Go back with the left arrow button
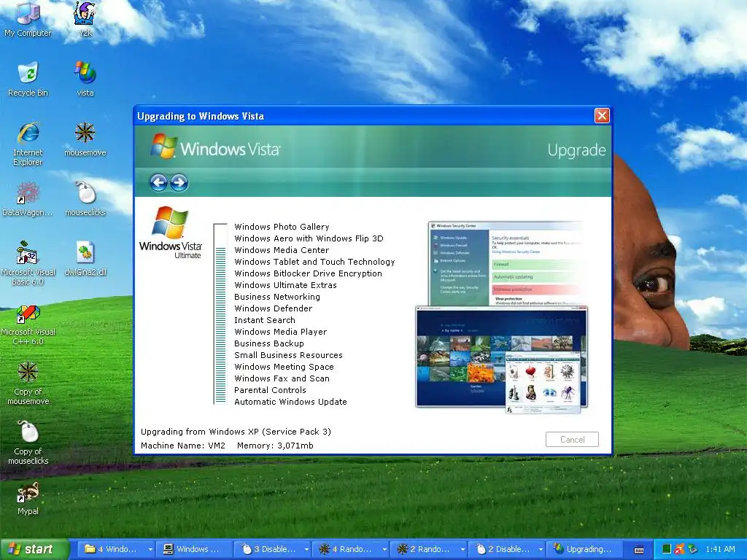Screen dimensions: 747x560 click(158, 182)
